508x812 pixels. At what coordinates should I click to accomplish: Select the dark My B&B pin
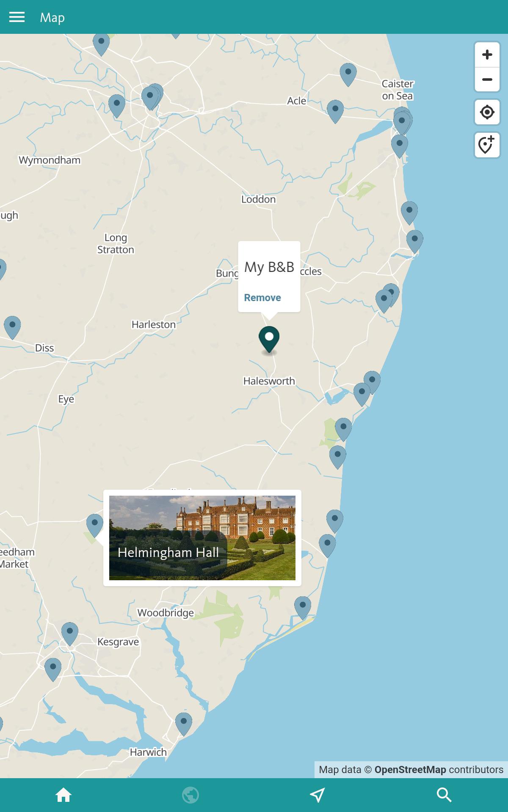point(269,339)
